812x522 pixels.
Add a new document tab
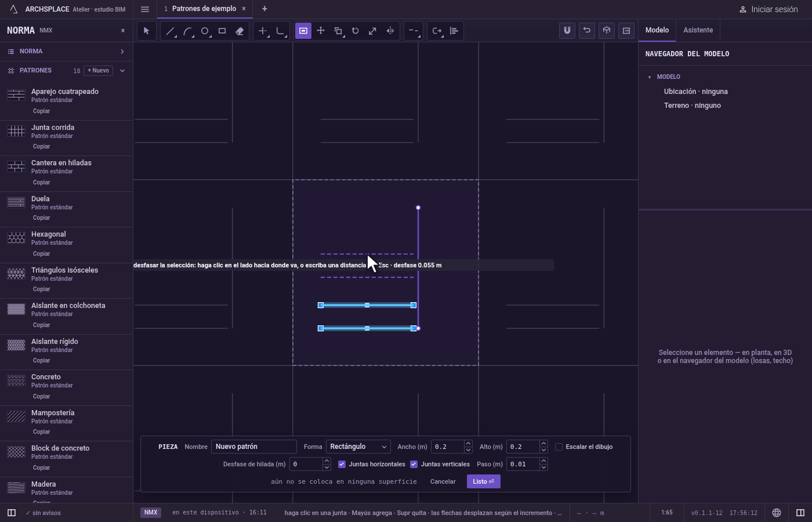264,9
